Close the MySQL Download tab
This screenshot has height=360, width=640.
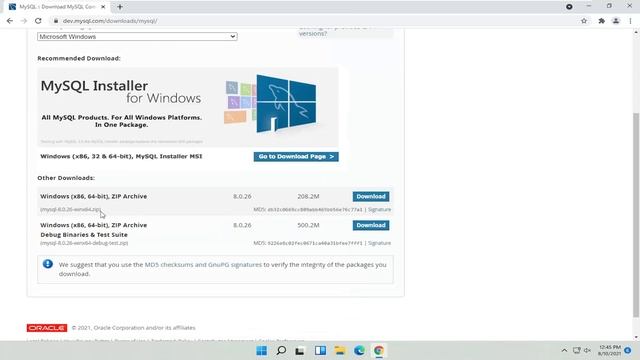coord(103,7)
